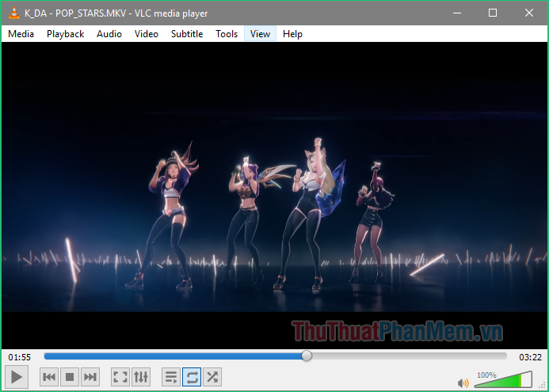549x392 pixels.
Task: Jump to previous media track
Action: [x=49, y=377]
